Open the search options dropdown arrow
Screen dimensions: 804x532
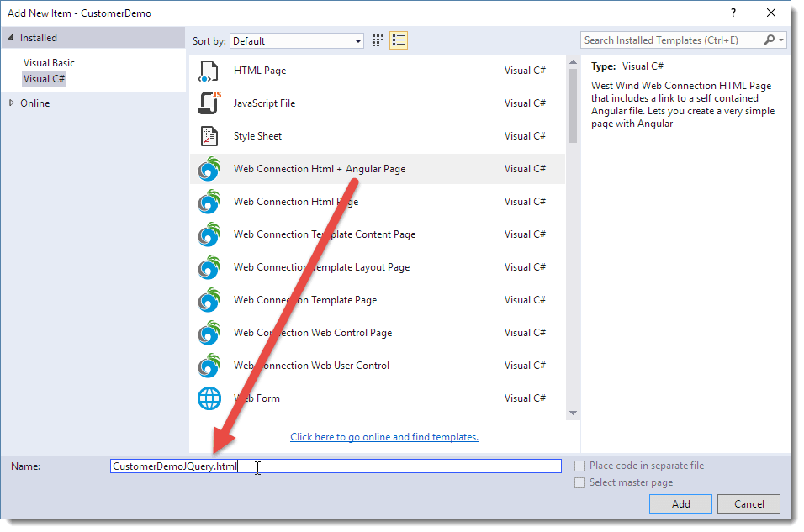[x=781, y=40]
